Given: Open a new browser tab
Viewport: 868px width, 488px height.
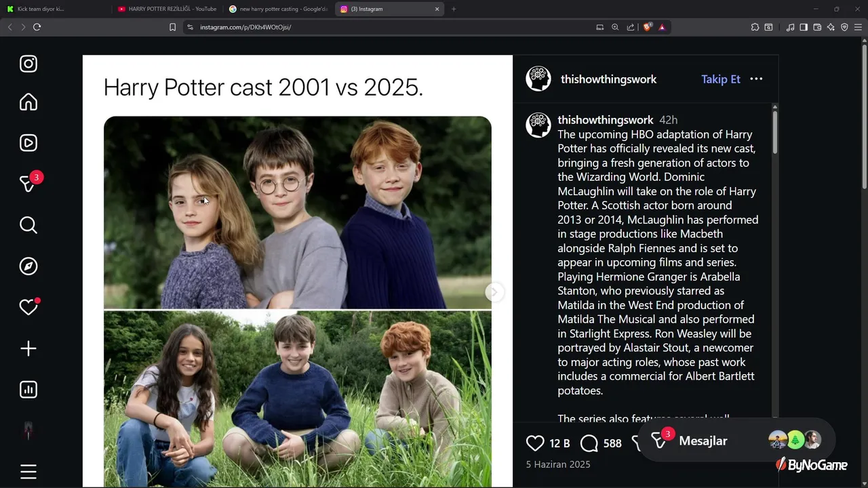Looking at the screenshot, I should tap(454, 9).
